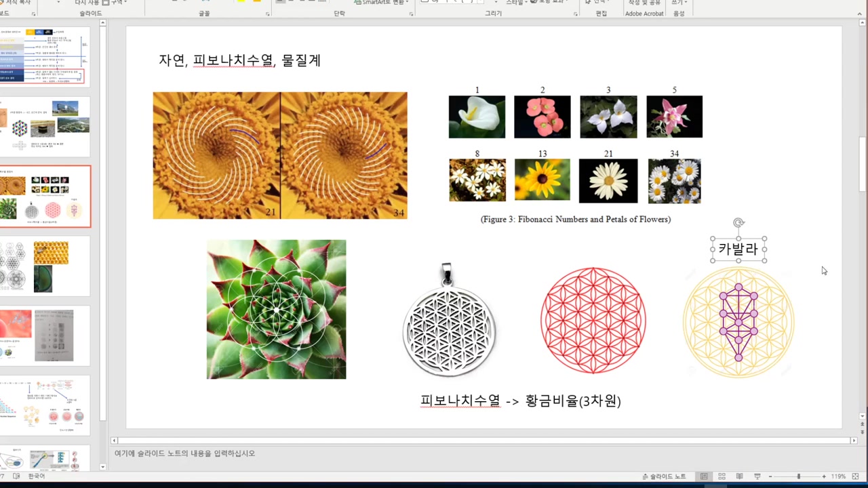Screen dimensions: 868x488
Task: Select the sunflower spiral image
Action: 280,155
